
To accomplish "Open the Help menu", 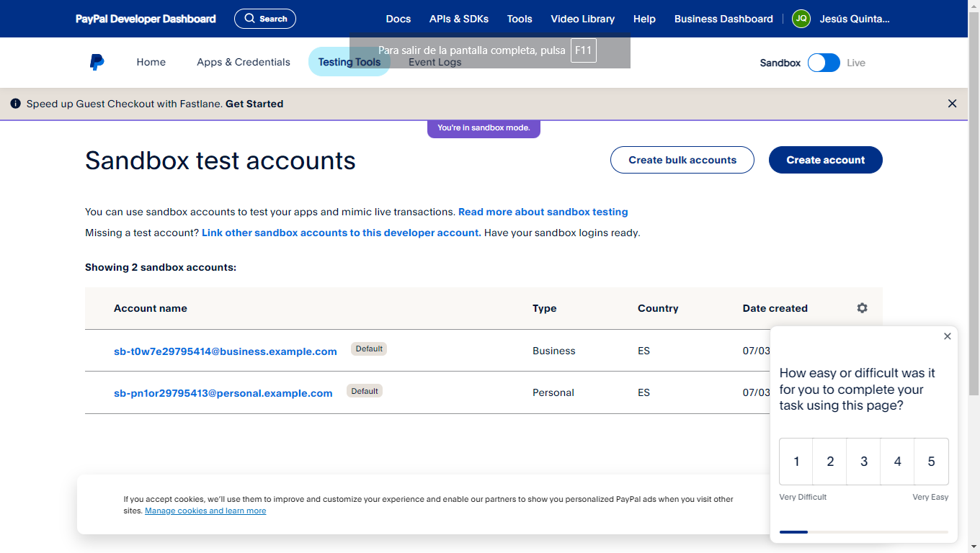I will point(644,19).
